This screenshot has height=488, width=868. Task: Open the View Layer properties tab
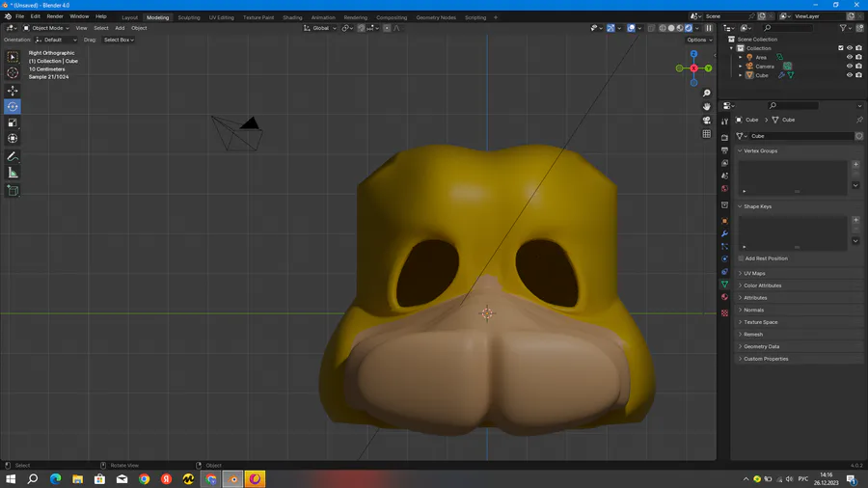[x=724, y=163]
